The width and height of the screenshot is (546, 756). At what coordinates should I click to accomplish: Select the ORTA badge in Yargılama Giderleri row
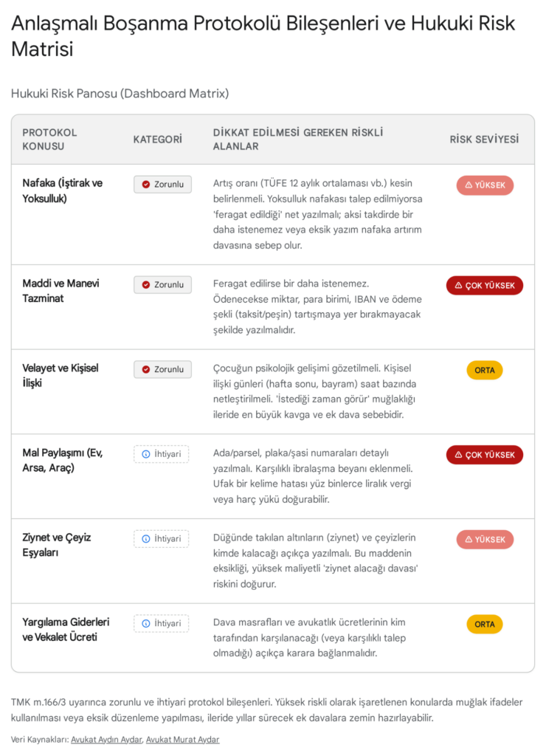(484, 625)
